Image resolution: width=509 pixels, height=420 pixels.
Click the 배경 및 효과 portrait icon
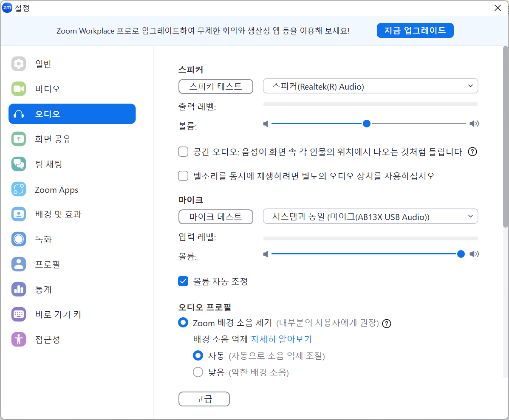(x=19, y=214)
